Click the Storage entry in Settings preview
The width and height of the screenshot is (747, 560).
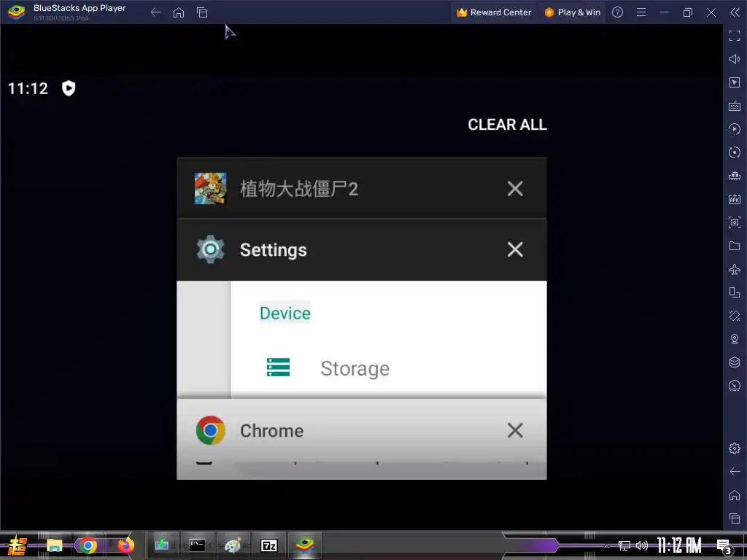click(355, 368)
